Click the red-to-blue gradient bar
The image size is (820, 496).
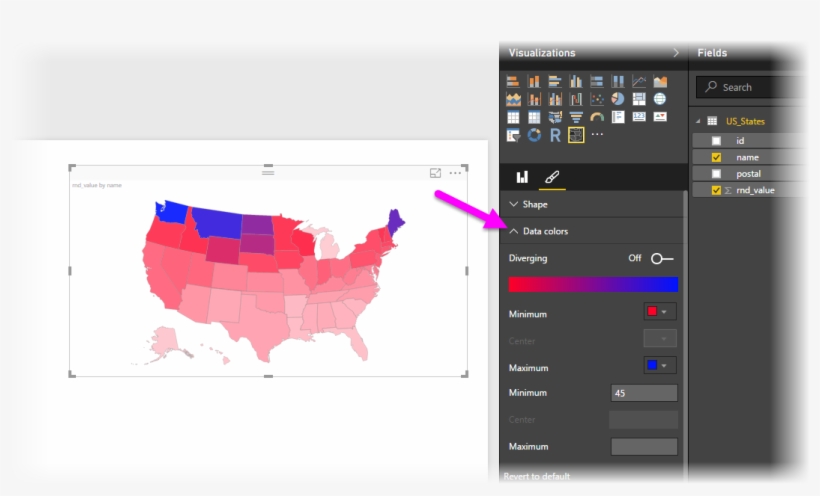593,284
